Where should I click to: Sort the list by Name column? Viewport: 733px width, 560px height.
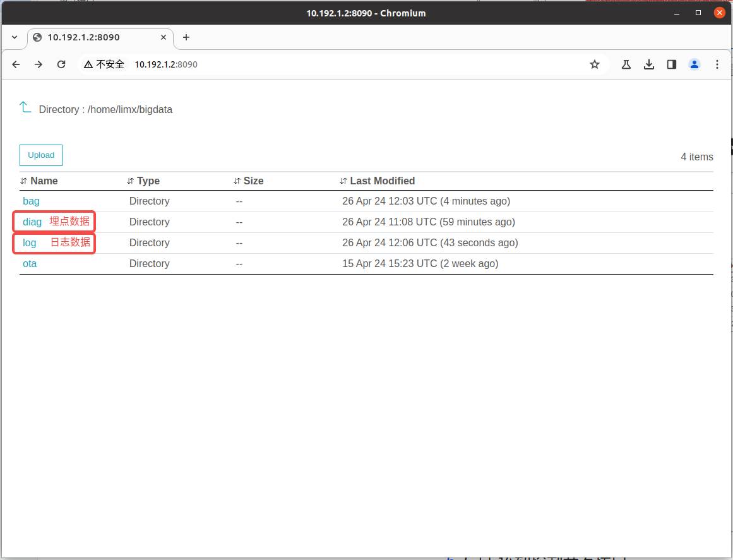pos(39,181)
